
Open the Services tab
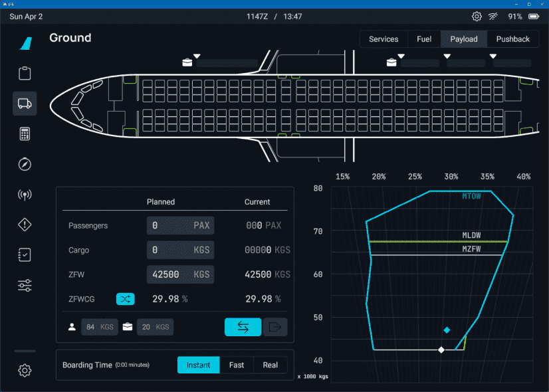pos(384,39)
